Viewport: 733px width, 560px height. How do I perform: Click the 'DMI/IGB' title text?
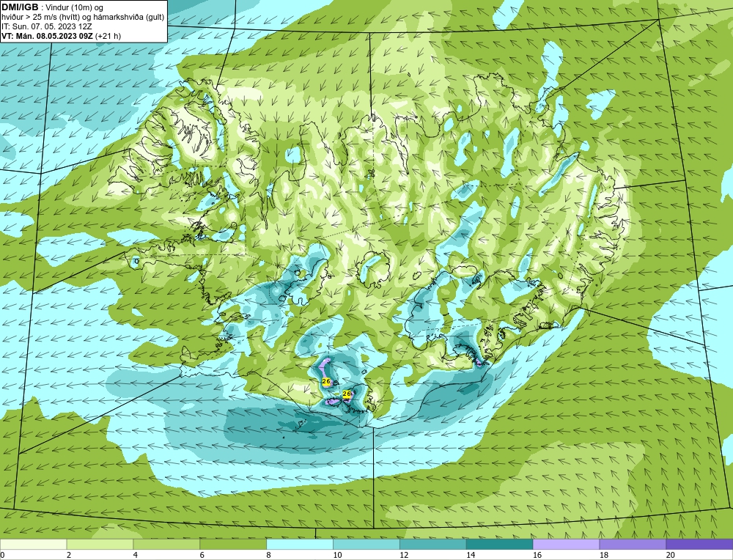pos(20,7)
